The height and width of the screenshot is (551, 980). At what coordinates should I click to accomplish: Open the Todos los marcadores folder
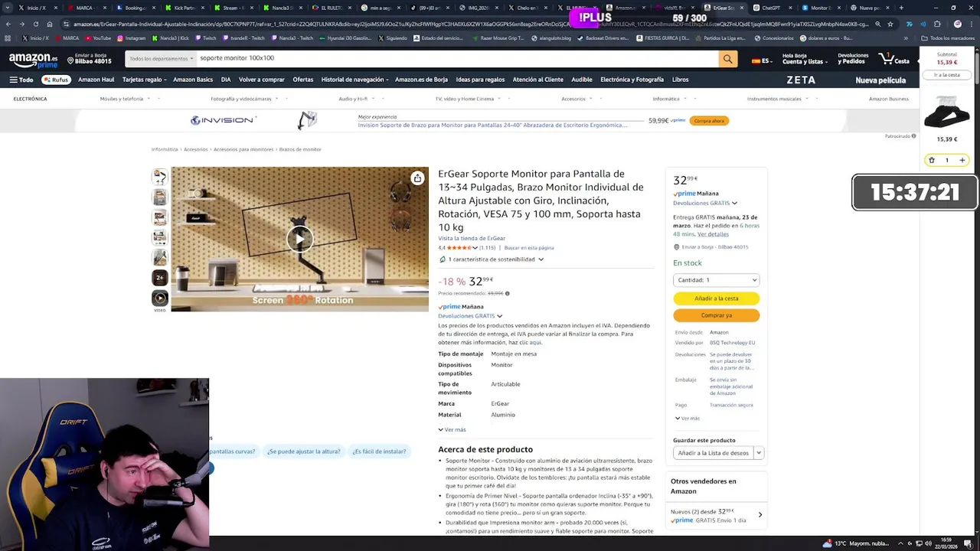(x=949, y=38)
